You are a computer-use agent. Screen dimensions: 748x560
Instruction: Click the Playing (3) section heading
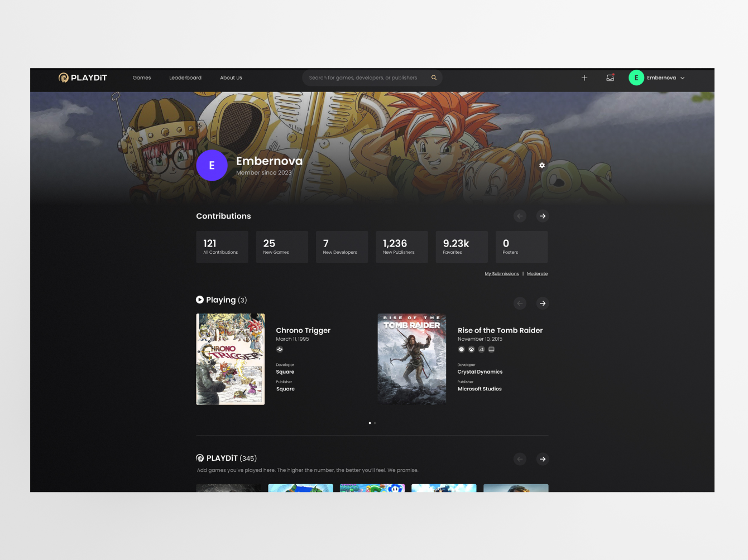click(x=227, y=300)
